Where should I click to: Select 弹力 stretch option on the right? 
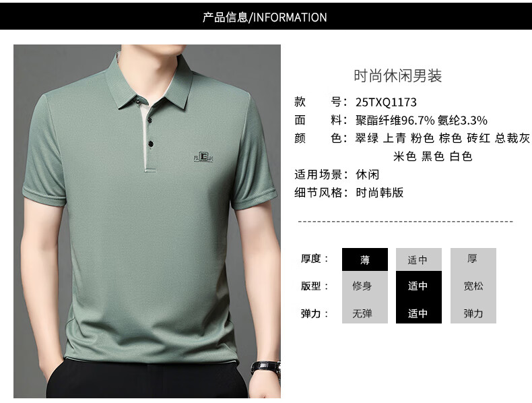[473, 312]
